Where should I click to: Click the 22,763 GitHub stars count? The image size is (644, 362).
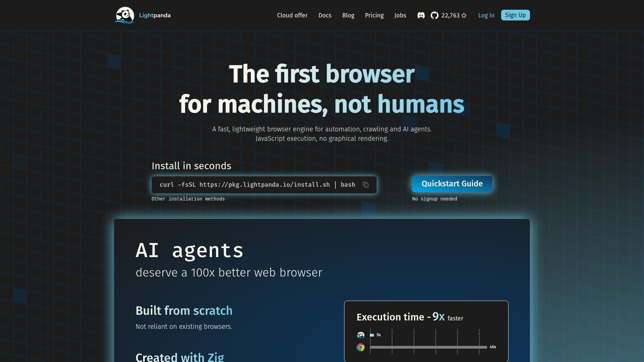click(450, 15)
